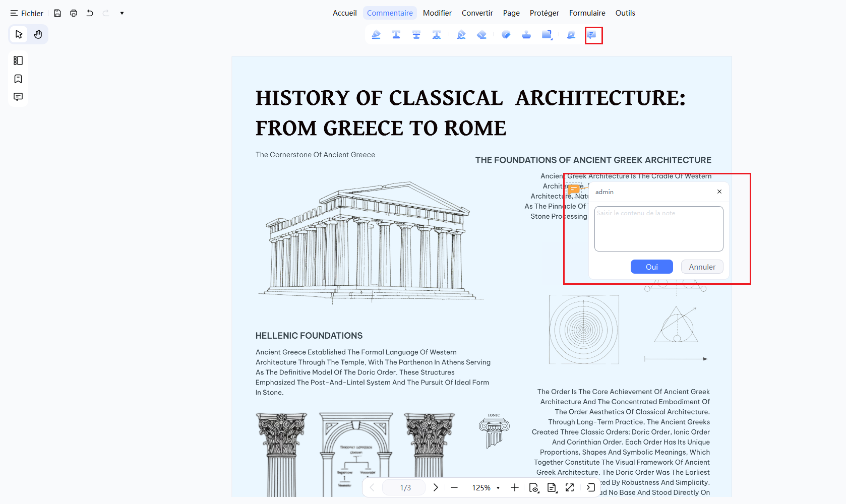Undo the last action

(90, 13)
